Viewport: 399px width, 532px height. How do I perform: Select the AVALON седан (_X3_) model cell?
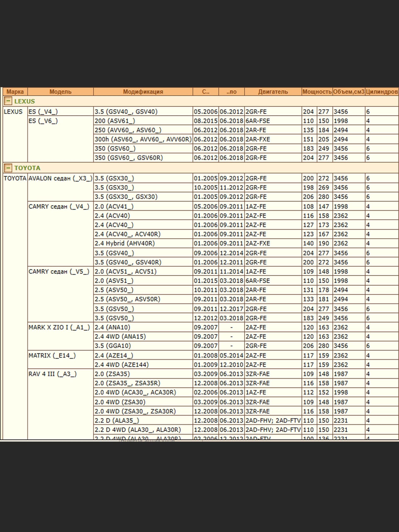coord(60,179)
